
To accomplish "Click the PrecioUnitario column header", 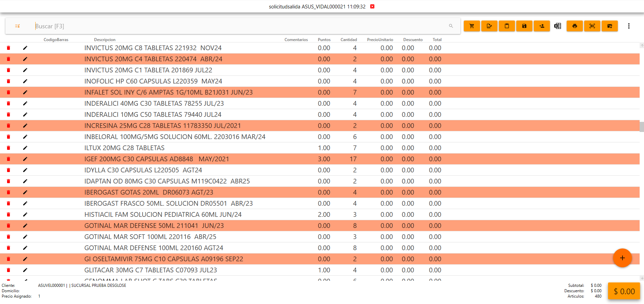I will click(x=380, y=39).
